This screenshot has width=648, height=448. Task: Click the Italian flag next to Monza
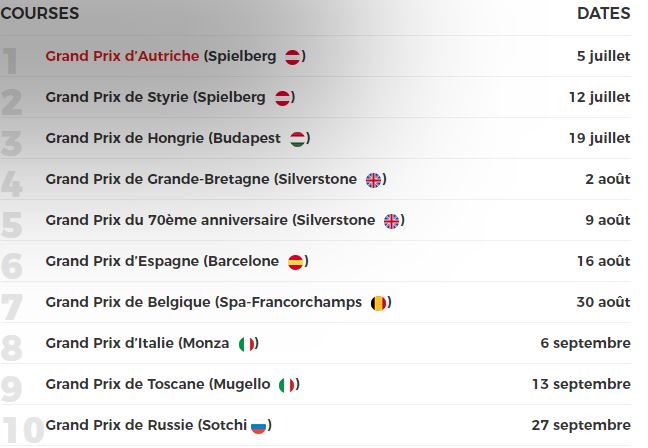pyautogui.click(x=247, y=344)
